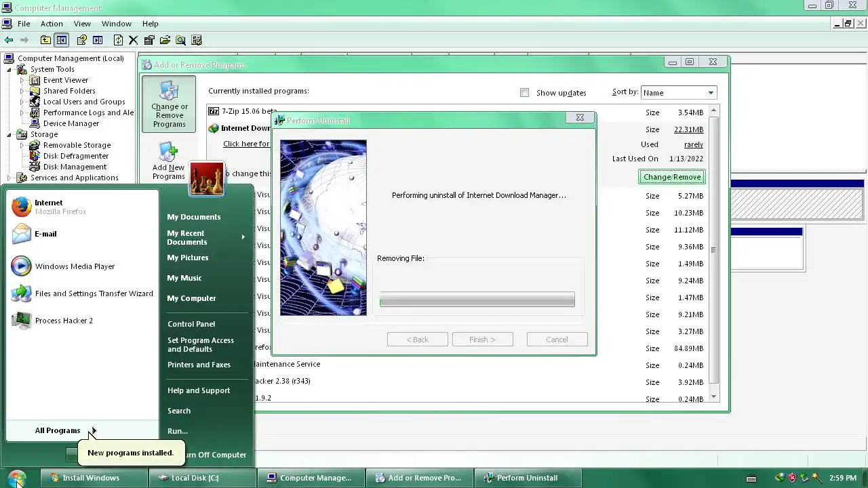This screenshot has width=868, height=488.
Task: Open the File menu
Action: [x=24, y=24]
